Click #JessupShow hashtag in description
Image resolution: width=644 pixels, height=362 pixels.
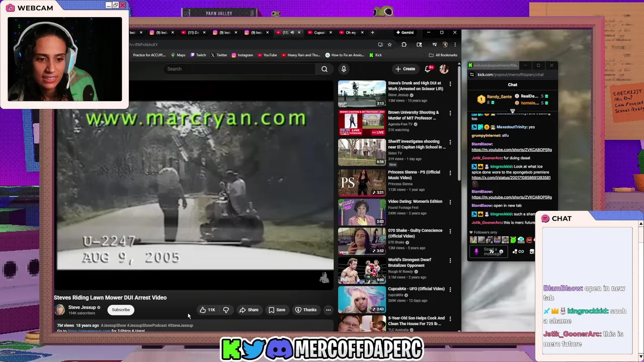[x=113, y=325]
